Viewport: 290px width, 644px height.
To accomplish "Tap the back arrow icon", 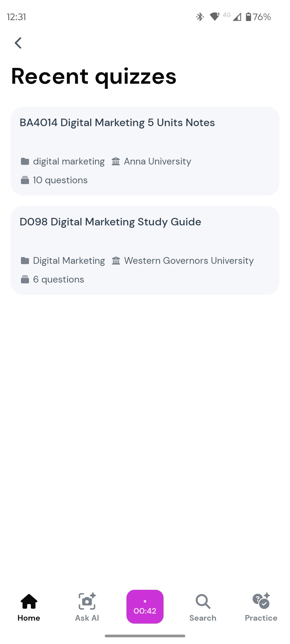I will point(18,43).
